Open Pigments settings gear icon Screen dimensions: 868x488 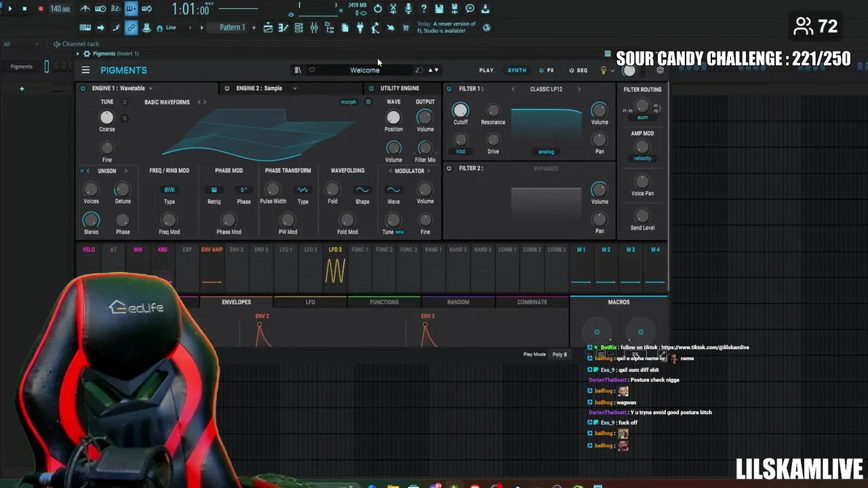[x=660, y=70]
